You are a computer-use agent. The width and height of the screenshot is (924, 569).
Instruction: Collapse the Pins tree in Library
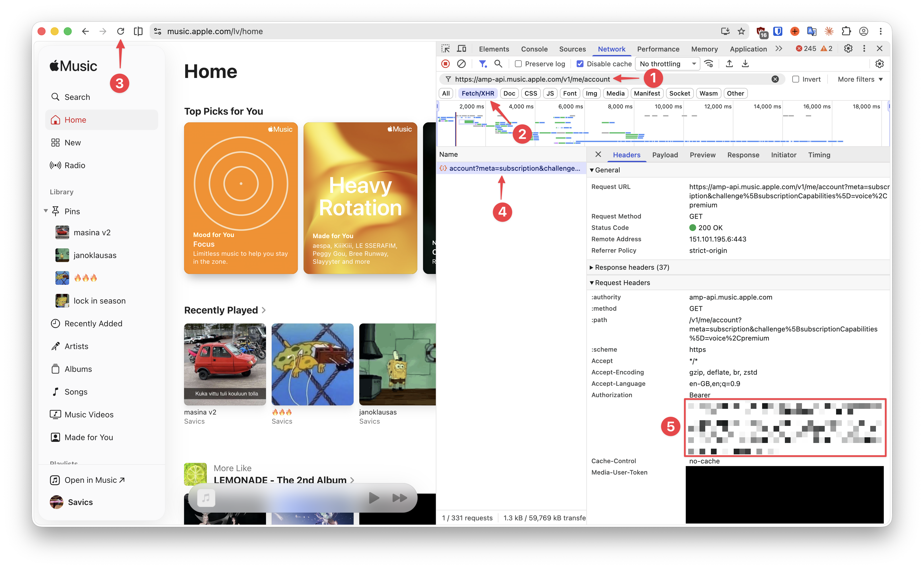click(46, 211)
